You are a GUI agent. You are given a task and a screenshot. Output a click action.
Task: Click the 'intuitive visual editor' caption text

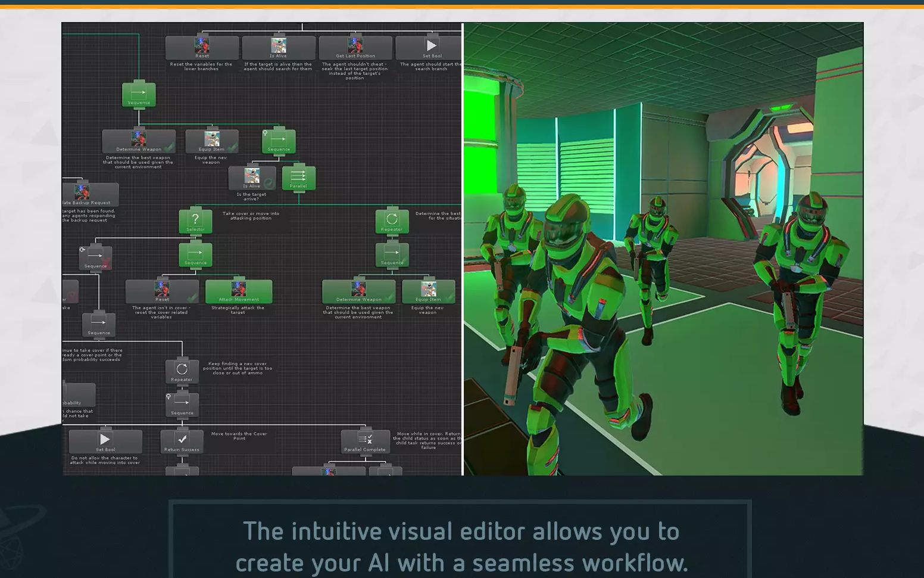[x=461, y=546]
